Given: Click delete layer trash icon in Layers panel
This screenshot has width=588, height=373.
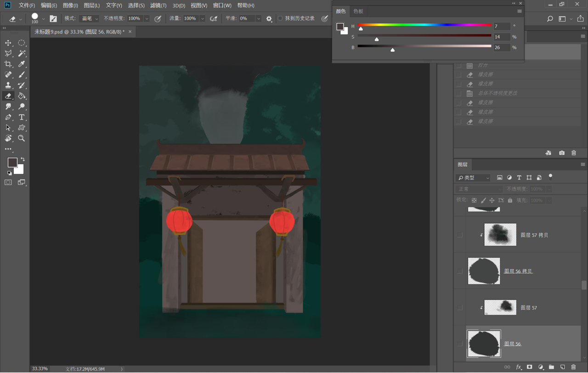Looking at the screenshot, I should pyautogui.click(x=573, y=367).
